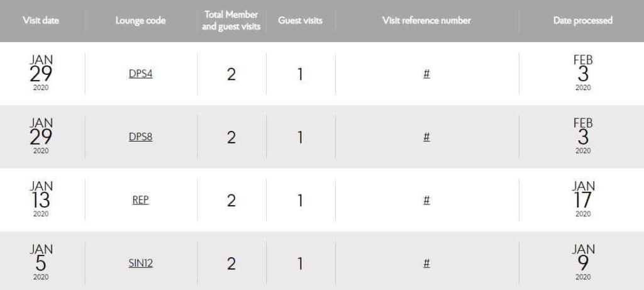Select guest visits count in DPS8 row
Screen dimensions: 644x290
[300, 137]
